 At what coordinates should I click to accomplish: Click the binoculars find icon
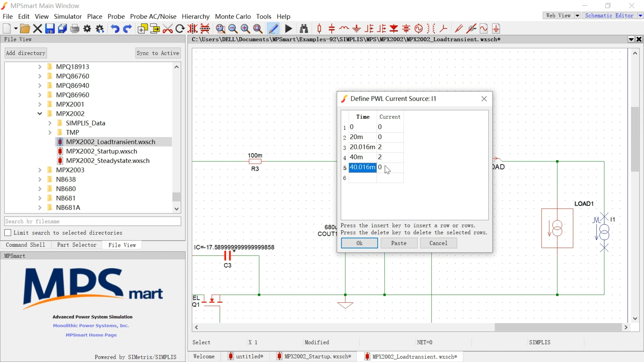[x=304, y=29]
